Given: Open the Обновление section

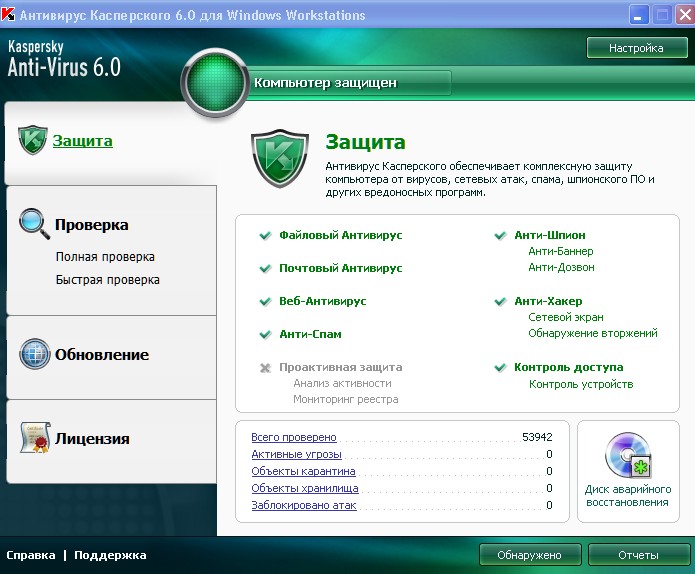Looking at the screenshot, I should (x=102, y=355).
